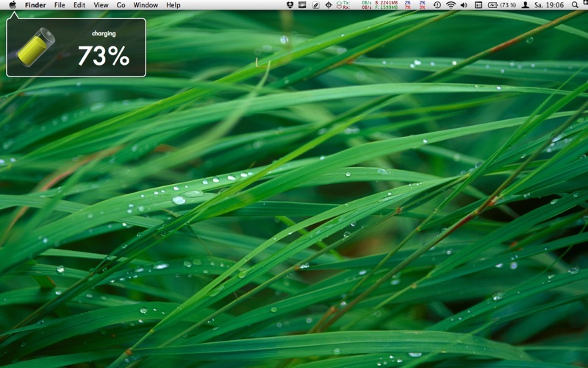Open the Help menu
The image size is (588, 368).
pos(173,5)
